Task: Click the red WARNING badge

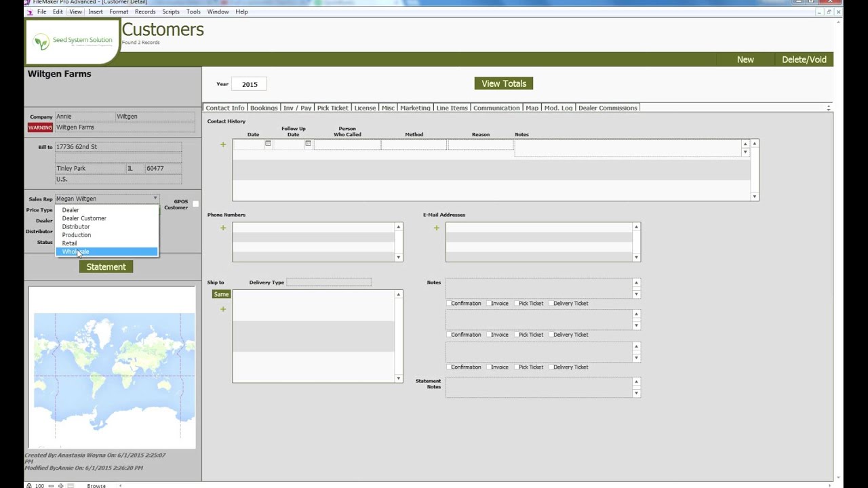Action: [40, 127]
